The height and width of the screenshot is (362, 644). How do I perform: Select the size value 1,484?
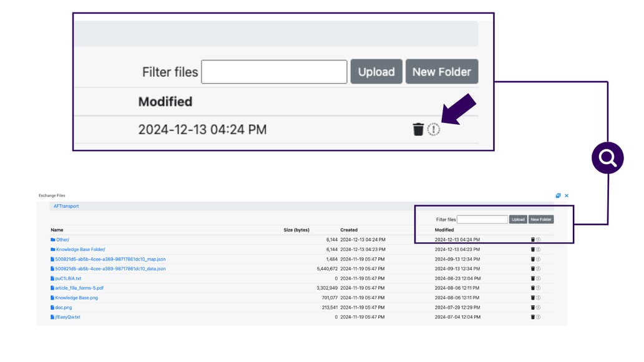click(332, 259)
